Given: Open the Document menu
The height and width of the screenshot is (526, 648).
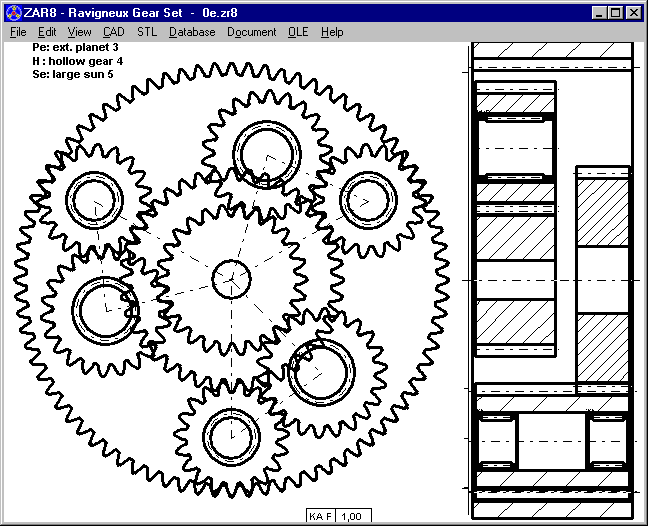Looking at the screenshot, I should (x=251, y=32).
